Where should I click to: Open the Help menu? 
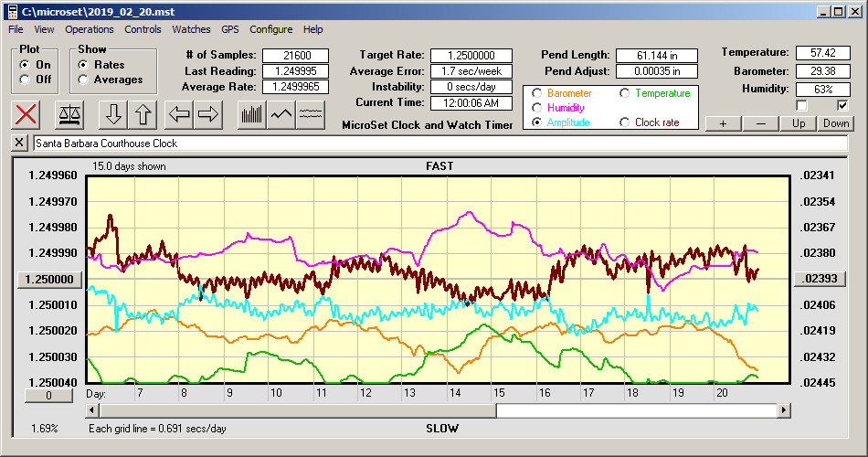(x=312, y=29)
